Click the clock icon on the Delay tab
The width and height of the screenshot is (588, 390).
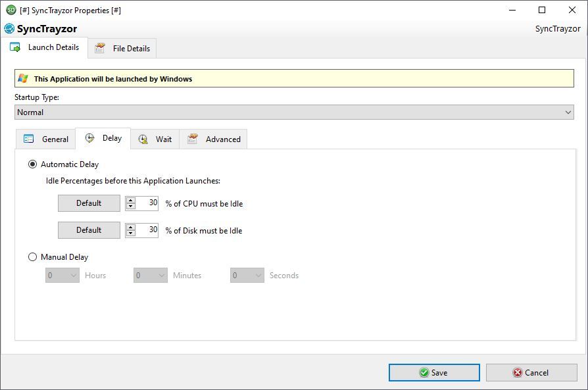(88, 138)
